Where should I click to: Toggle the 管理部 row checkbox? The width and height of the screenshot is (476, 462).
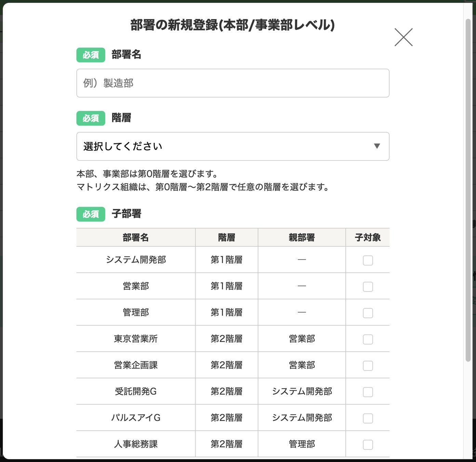[368, 313]
